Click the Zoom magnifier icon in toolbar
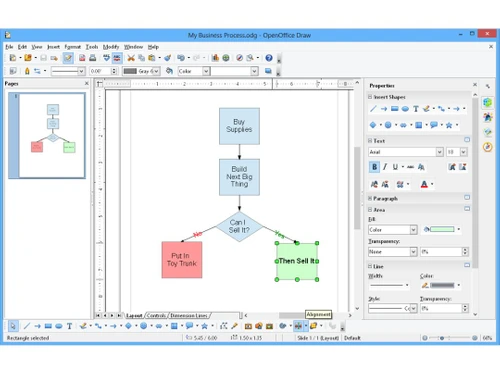The height and width of the screenshot is (375, 500). (x=250, y=58)
